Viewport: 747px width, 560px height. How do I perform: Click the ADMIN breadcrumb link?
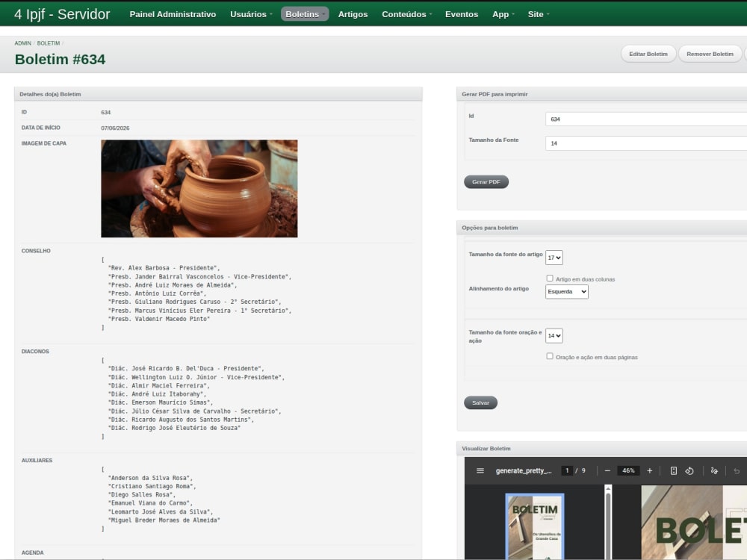pos(23,43)
